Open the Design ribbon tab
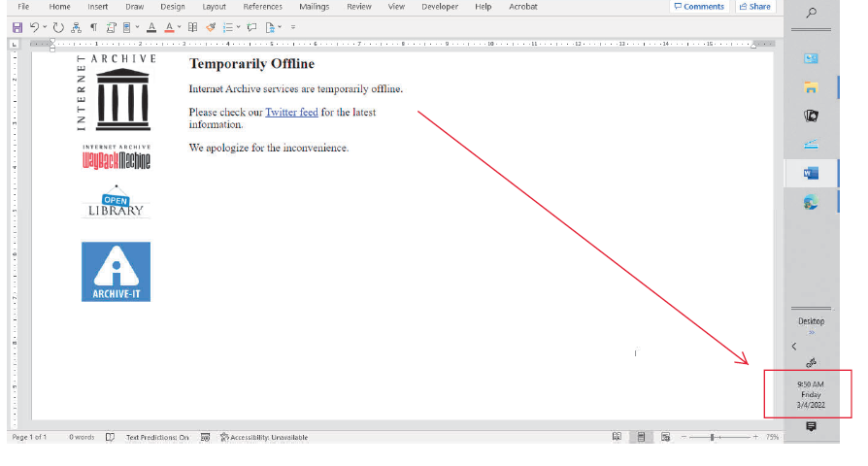Viewport: 868px width, 466px height. pyautogui.click(x=173, y=7)
